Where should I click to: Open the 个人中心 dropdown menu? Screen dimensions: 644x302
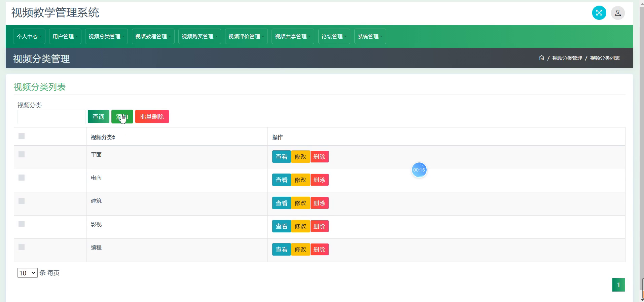(x=29, y=36)
